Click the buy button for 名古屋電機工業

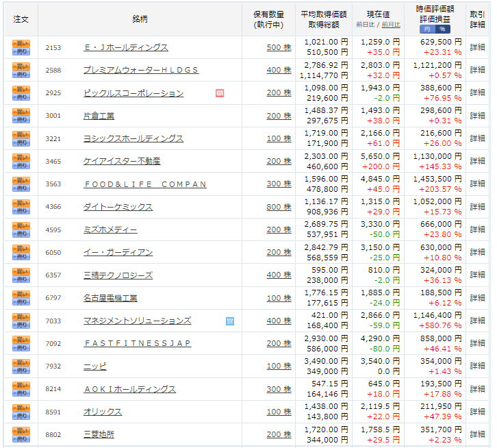pyautogui.click(x=21, y=294)
